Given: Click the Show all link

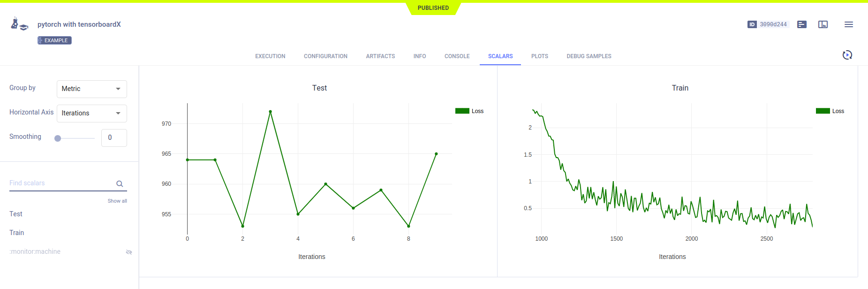Looking at the screenshot, I should pyautogui.click(x=117, y=201).
